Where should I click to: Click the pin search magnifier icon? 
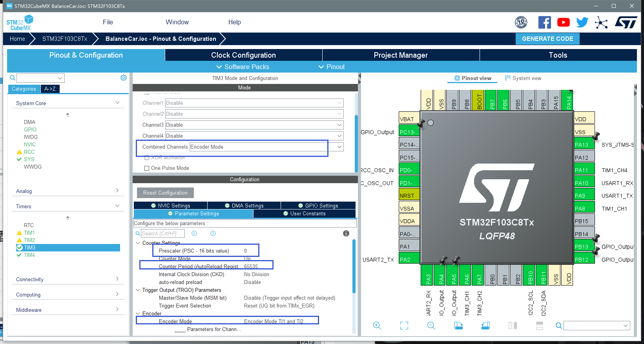559,326
